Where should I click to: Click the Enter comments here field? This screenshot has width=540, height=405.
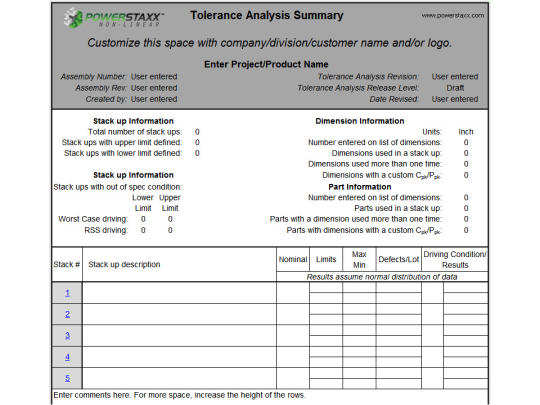[270, 395]
